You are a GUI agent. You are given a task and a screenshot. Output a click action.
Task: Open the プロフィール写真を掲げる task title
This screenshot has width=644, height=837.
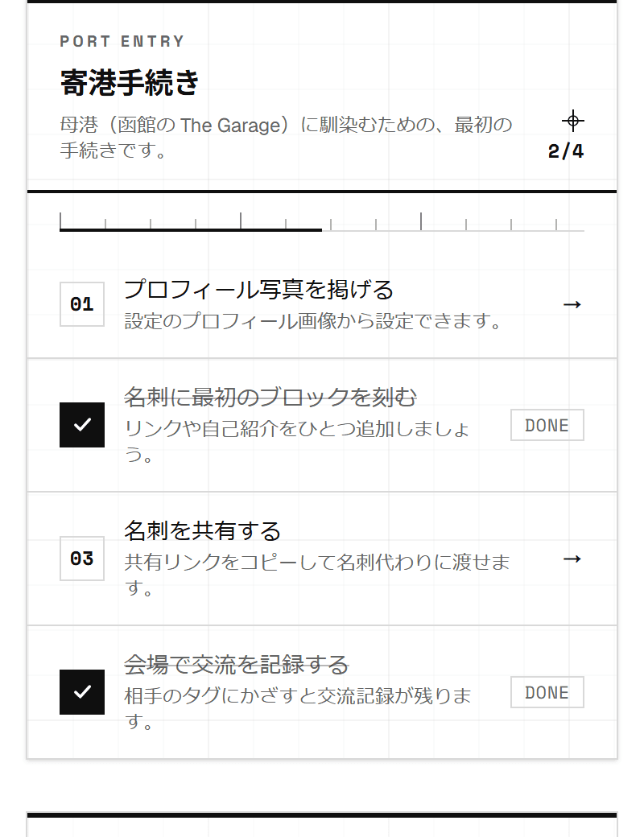click(259, 290)
